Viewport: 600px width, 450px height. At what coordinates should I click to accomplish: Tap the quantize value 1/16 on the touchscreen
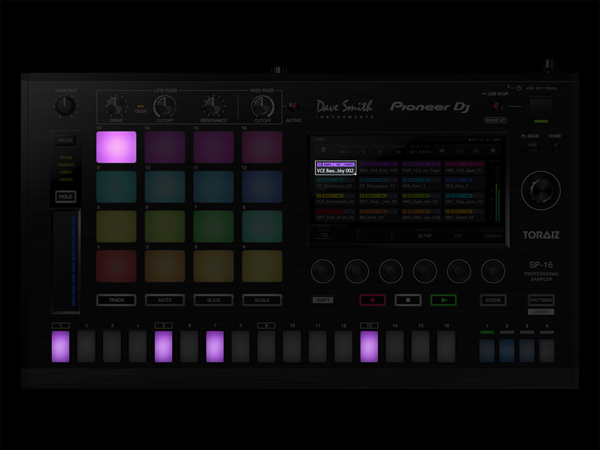(361, 152)
